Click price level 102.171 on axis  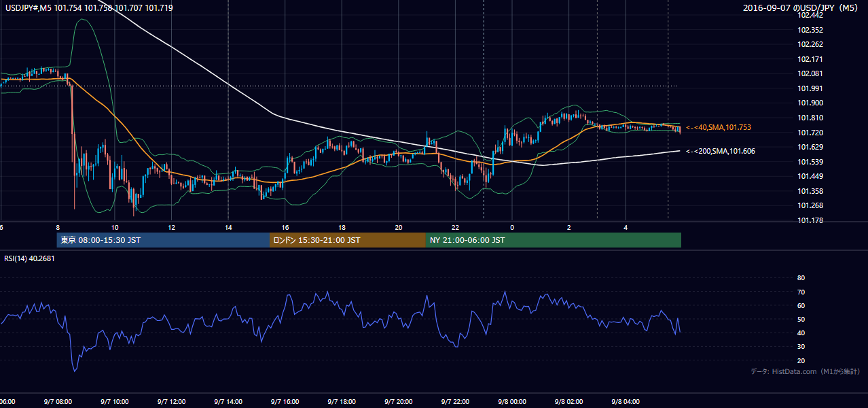tap(810, 59)
